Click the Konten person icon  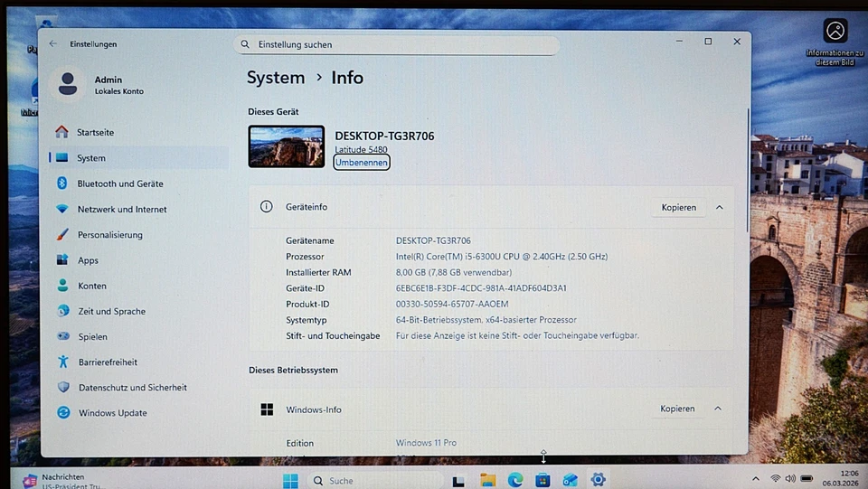point(62,286)
